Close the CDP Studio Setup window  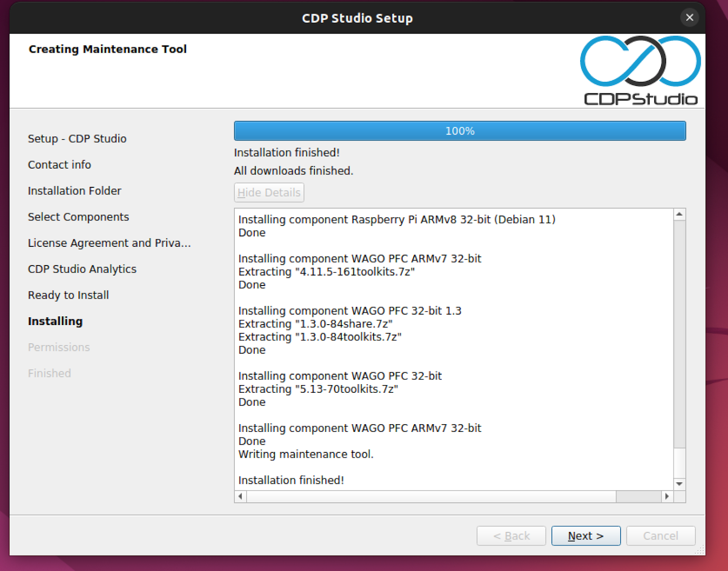(689, 18)
